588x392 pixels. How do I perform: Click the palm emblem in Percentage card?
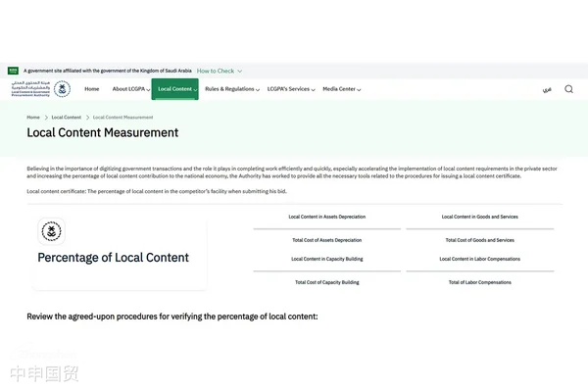point(51,232)
